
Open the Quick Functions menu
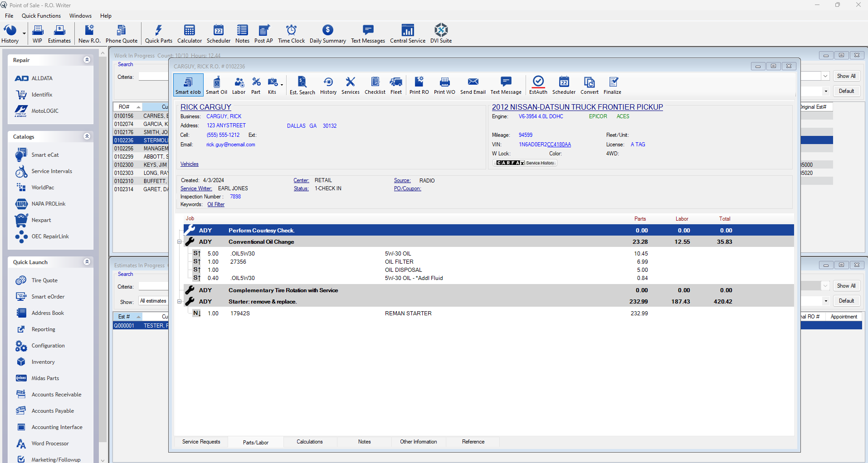coord(41,15)
